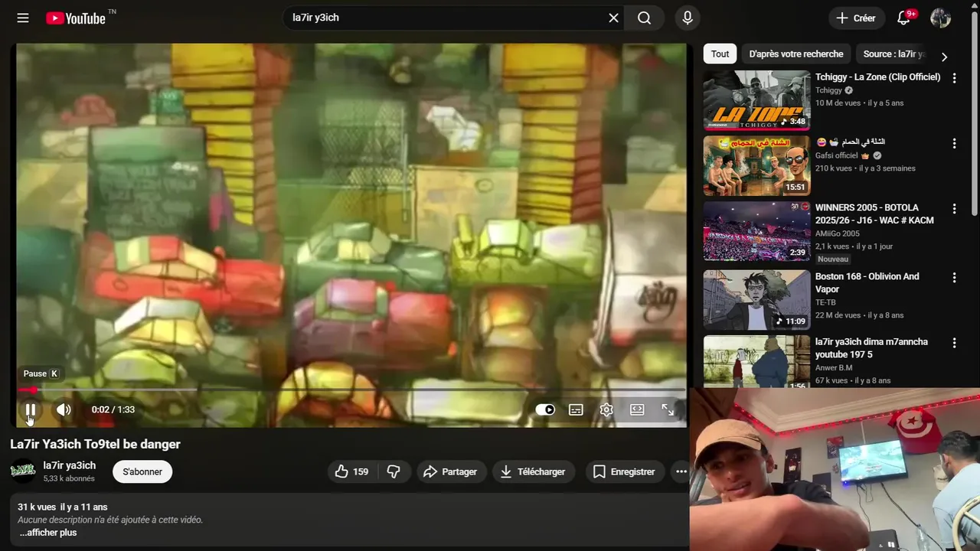
Task: Click the video title La7ir Ya3ich To9tel be danger
Action: [x=95, y=444]
